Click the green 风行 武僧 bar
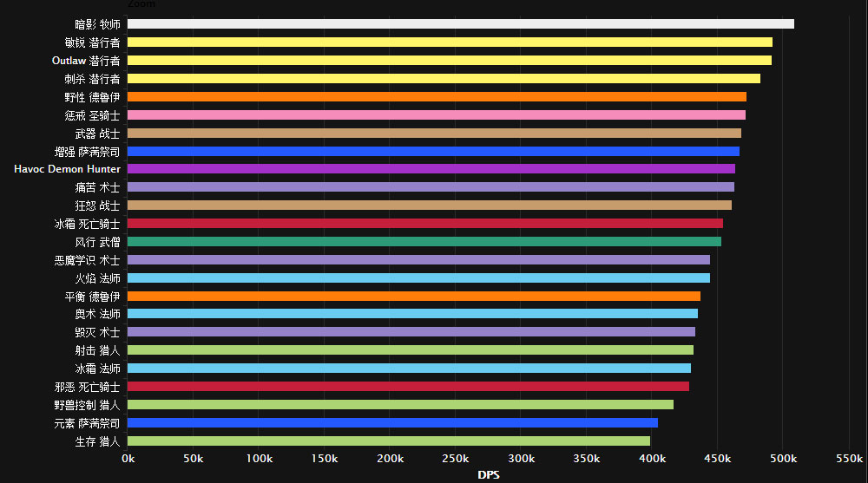This screenshot has width=868, height=483. (x=424, y=242)
